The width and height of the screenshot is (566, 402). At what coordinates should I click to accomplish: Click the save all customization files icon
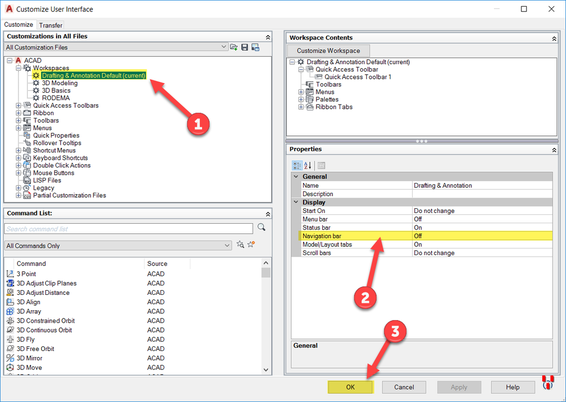(245, 47)
